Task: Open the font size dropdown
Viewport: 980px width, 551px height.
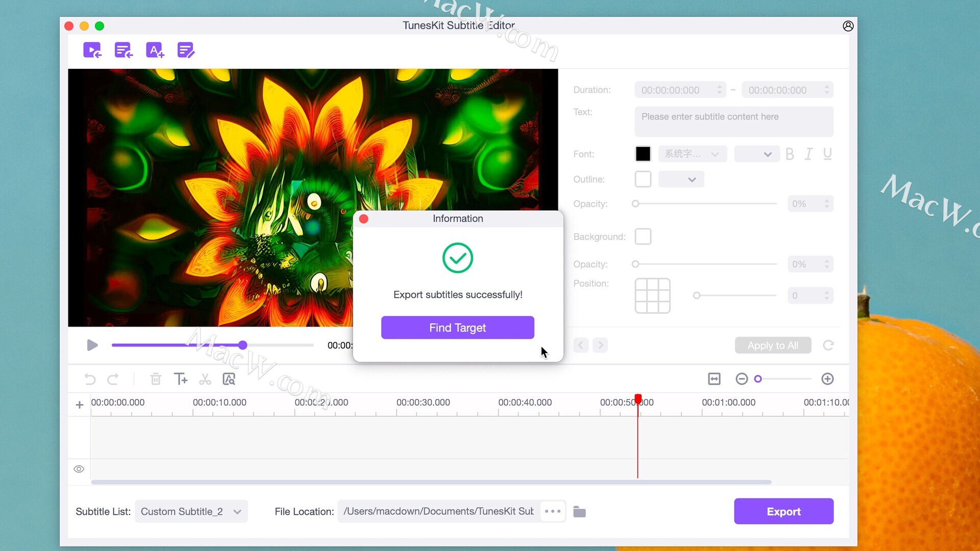Action: pos(756,154)
